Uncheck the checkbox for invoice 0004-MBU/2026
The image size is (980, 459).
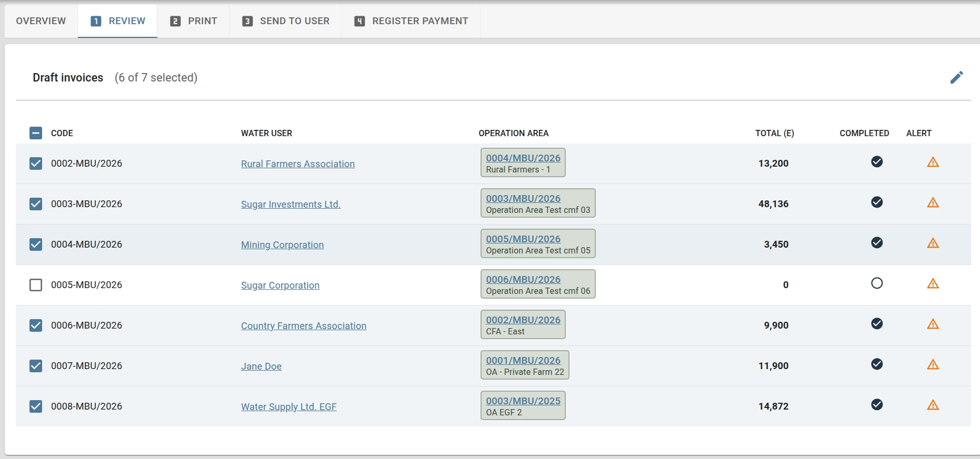36,244
